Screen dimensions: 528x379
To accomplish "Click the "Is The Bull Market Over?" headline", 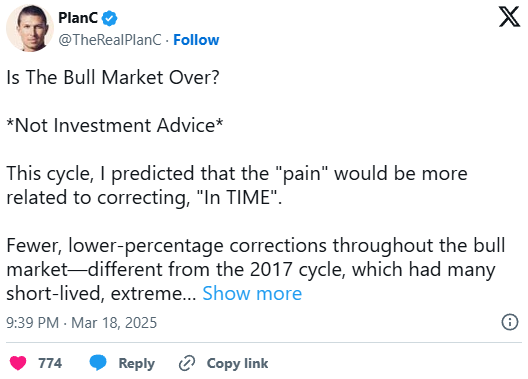I will 113,77.
